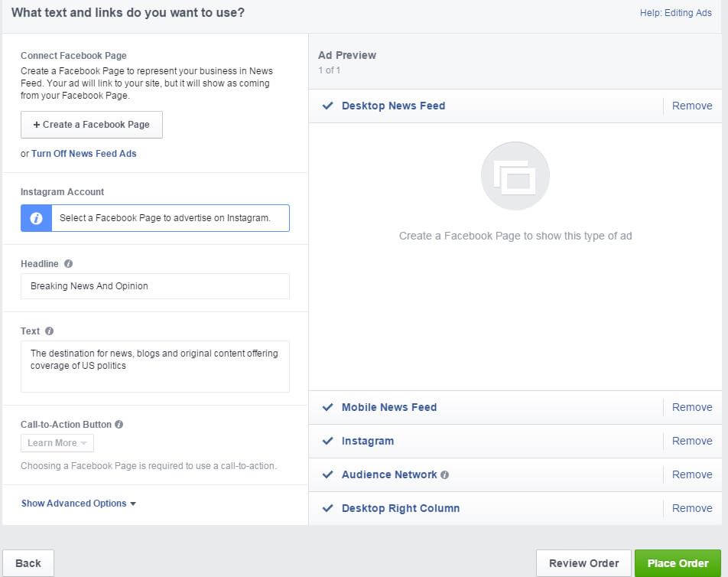Viewport: 728px width, 577px height.
Task: Click the ad preview placeholder image icon
Action: (515, 176)
